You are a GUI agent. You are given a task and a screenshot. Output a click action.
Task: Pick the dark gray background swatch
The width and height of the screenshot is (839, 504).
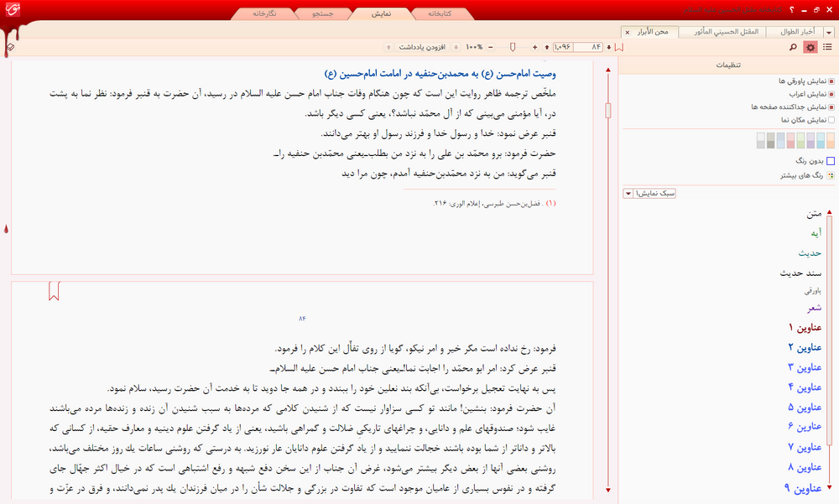click(770, 140)
